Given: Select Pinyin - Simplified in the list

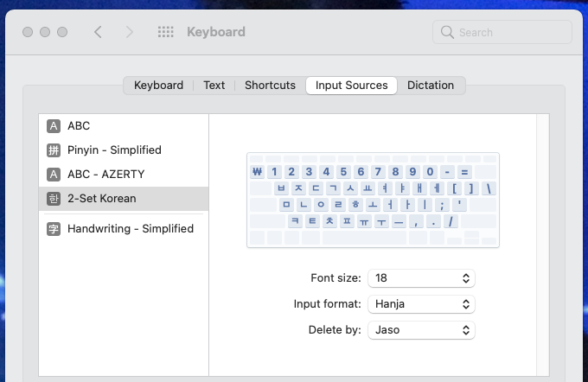Looking at the screenshot, I should 114,150.
